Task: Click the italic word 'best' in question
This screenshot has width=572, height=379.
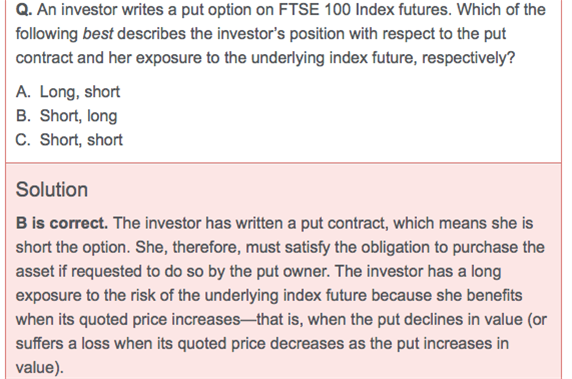Action: click(98, 34)
